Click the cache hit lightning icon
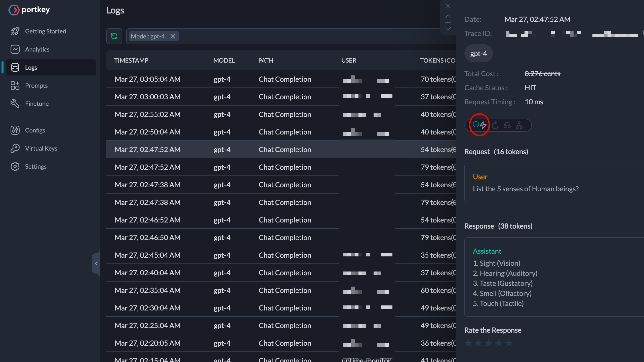The height and width of the screenshot is (362, 644). (x=483, y=125)
